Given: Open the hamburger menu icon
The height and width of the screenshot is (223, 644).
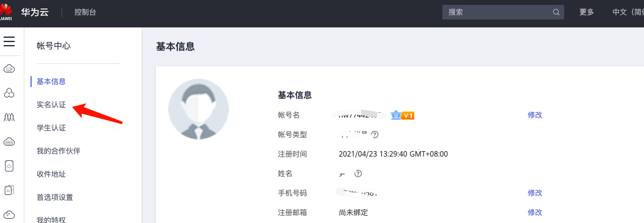Looking at the screenshot, I should (x=9, y=41).
